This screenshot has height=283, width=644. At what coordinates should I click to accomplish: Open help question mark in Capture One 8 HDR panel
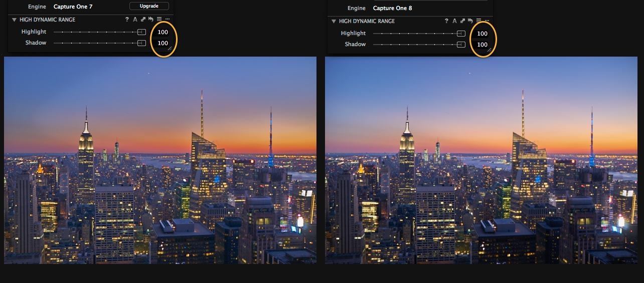[x=447, y=21]
